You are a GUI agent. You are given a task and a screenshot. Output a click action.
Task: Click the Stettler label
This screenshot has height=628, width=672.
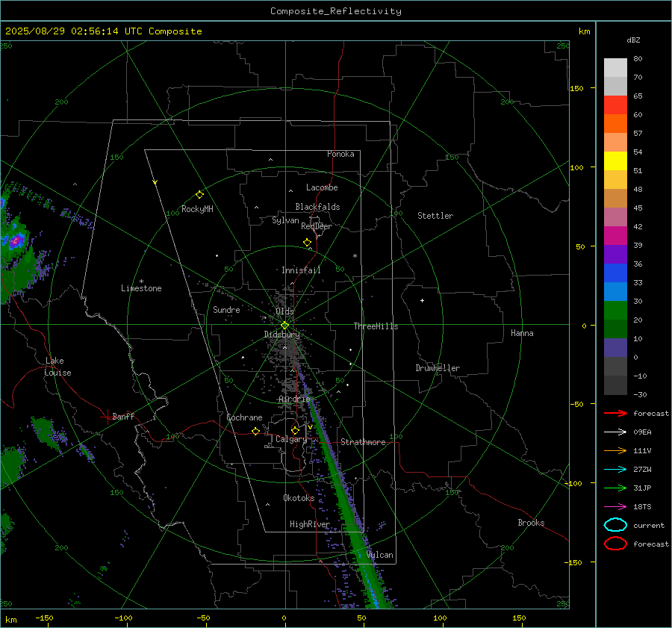tap(435, 216)
